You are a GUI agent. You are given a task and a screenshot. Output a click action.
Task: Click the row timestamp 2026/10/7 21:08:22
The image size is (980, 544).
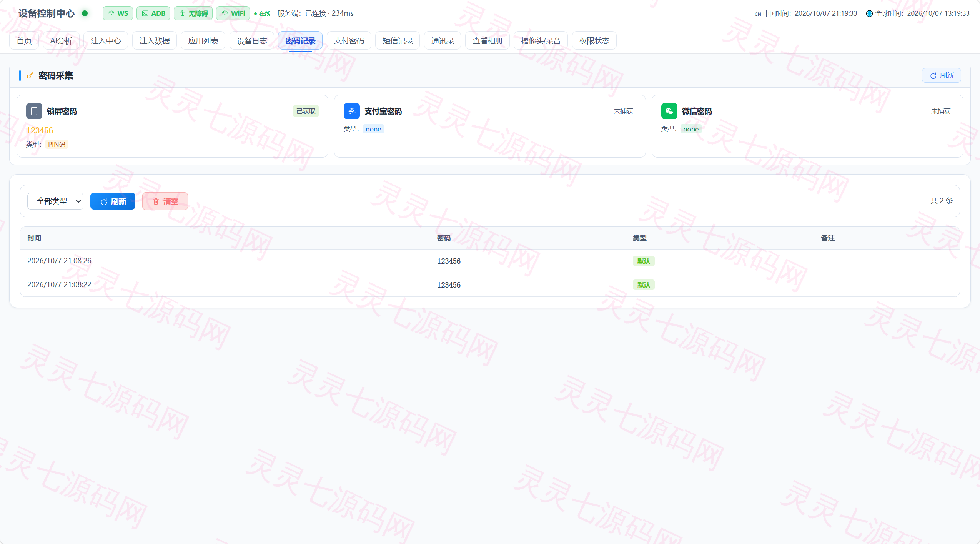pyautogui.click(x=59, y=284)
